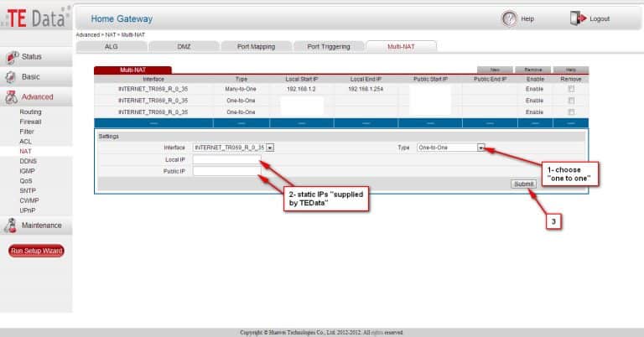This screenshot has height=337, width=644.
Task: Click the Help lifebuoy icon
Action: tap(509, 18)
